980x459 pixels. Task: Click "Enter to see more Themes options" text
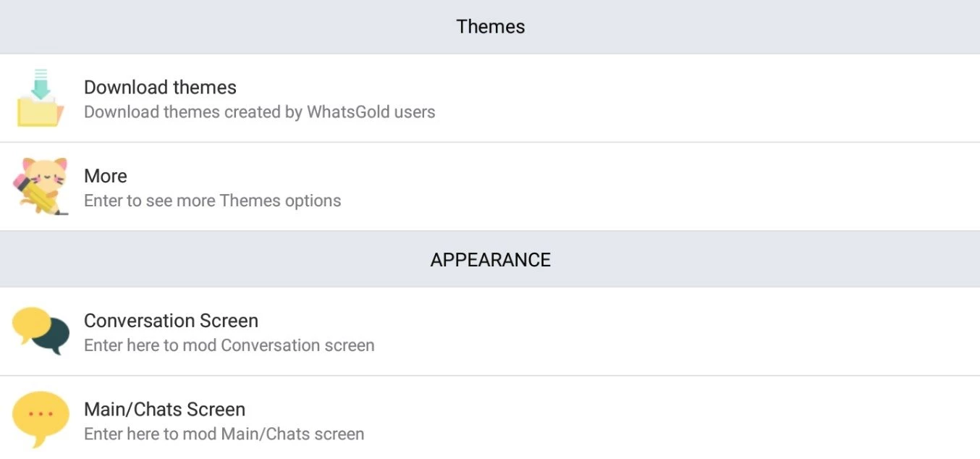212,201
